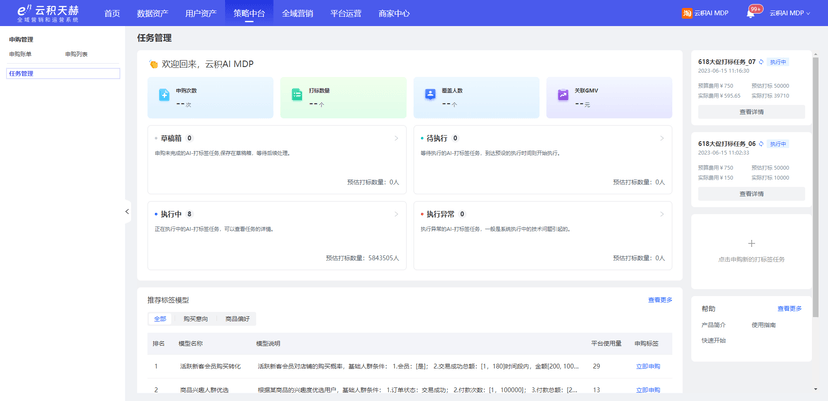Click the plus icon to add tagging task
This screenshot has width=828, height=401.
751,243
